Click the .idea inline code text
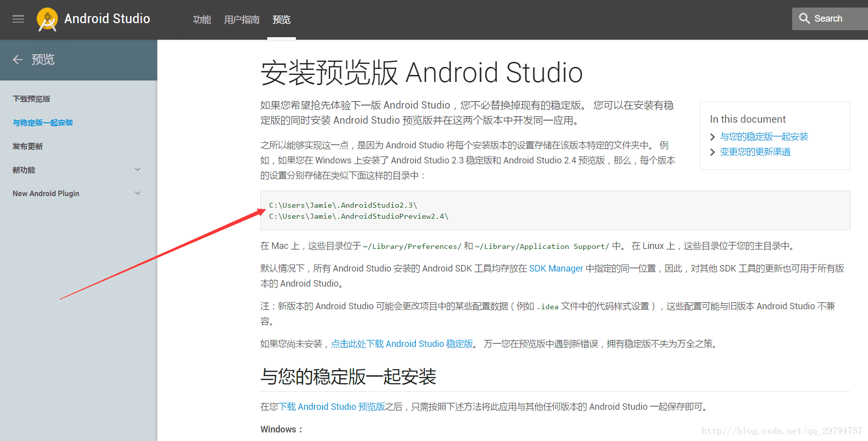868x441 pixels. pyautogui.click(x=548, y=307)
